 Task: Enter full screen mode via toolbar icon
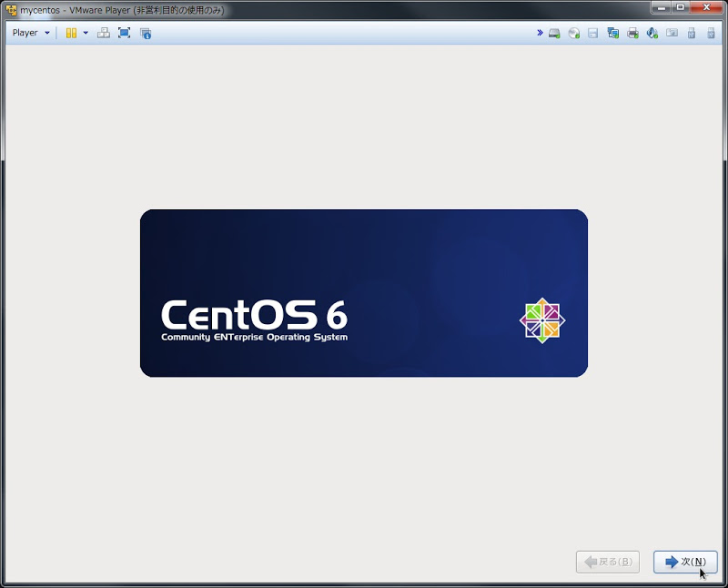[124, 33]
